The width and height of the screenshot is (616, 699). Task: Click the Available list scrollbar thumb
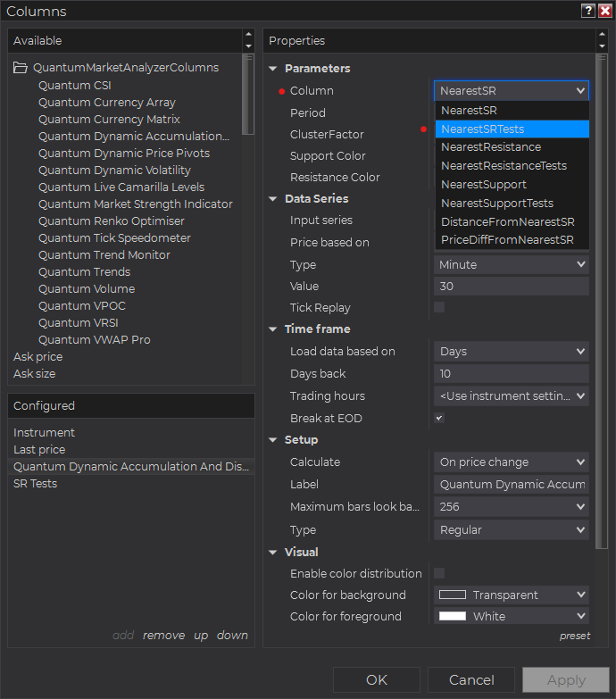(x=248, y=94)
